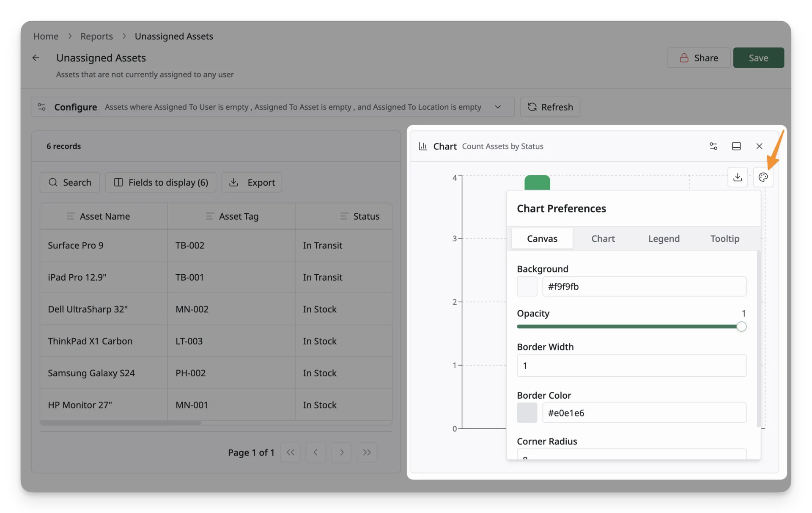Open chart configuration sliders icon
Image resolution: width=812 pixels, height=513 pixels.
pos(713,146)
